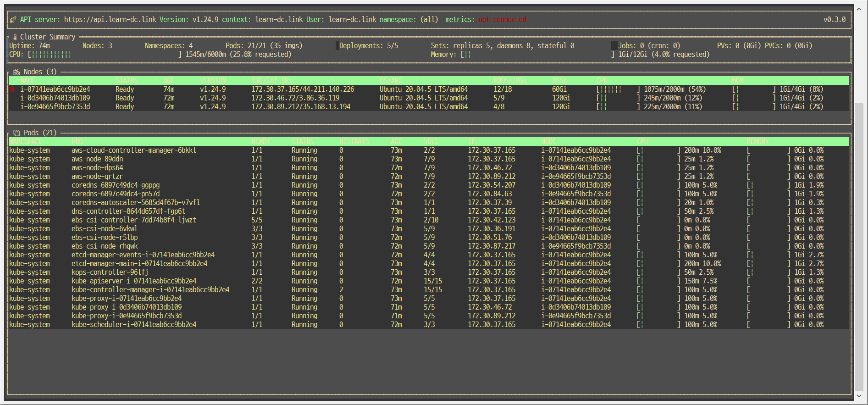This screenshot has width=868, height=405.
Task: Select pod aws-node-qrtzr
Action: (x=429, y=177)
